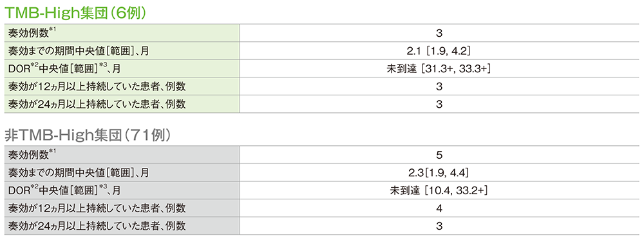
Task: Click value 5 in 非TMB-High table
Action: (439, 155)
